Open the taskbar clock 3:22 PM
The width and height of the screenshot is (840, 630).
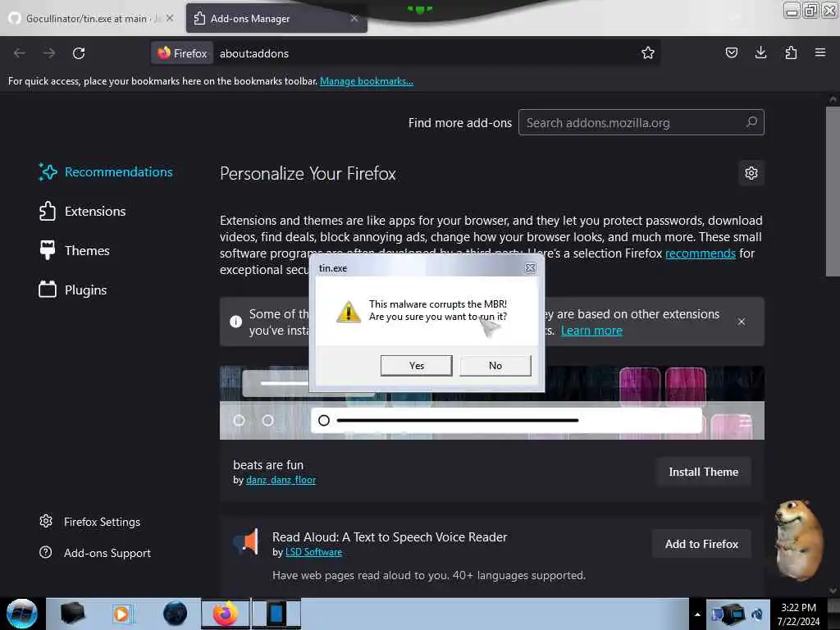798,614
